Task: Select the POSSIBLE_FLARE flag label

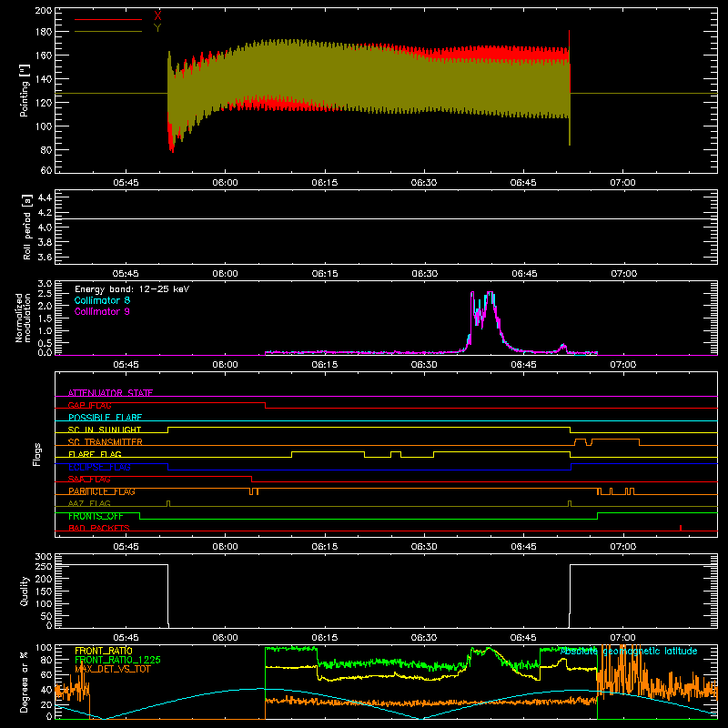Action: pyautogui.click(x=105, y=418)
